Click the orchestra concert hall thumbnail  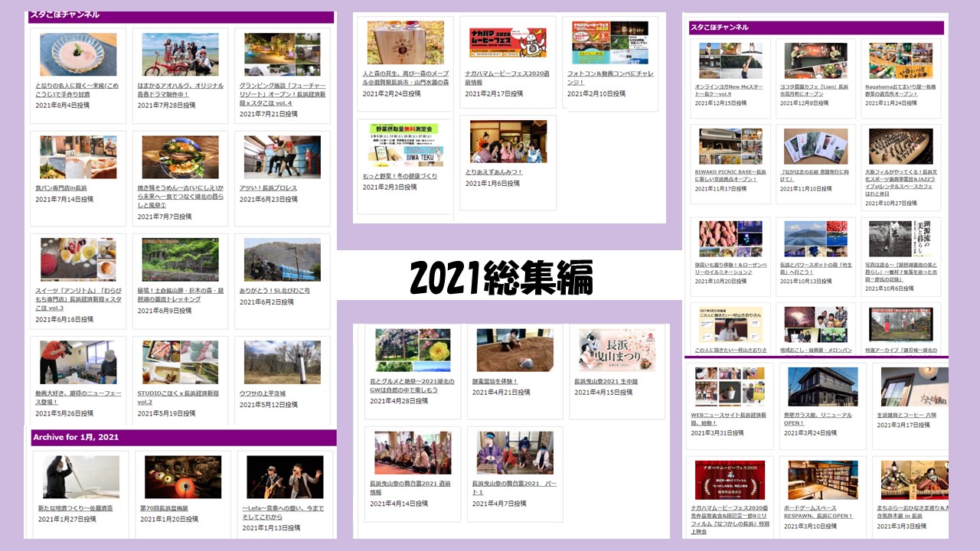pyautogui.click(x=900, y=146)
